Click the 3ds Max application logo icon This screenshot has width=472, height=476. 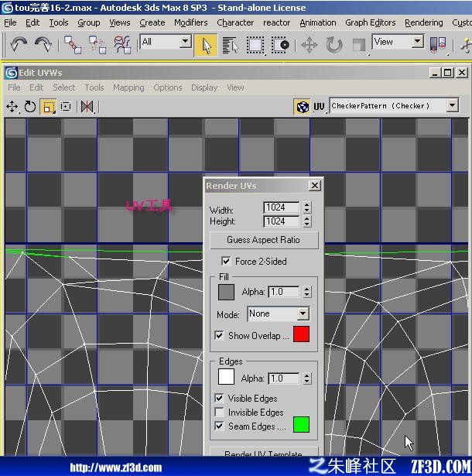pyautogui.click(x=7, y=8)
